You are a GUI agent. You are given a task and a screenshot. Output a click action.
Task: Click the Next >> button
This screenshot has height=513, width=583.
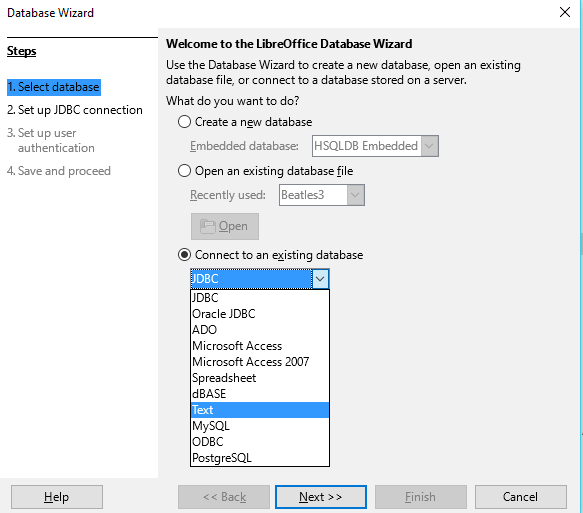pos(321,497)
